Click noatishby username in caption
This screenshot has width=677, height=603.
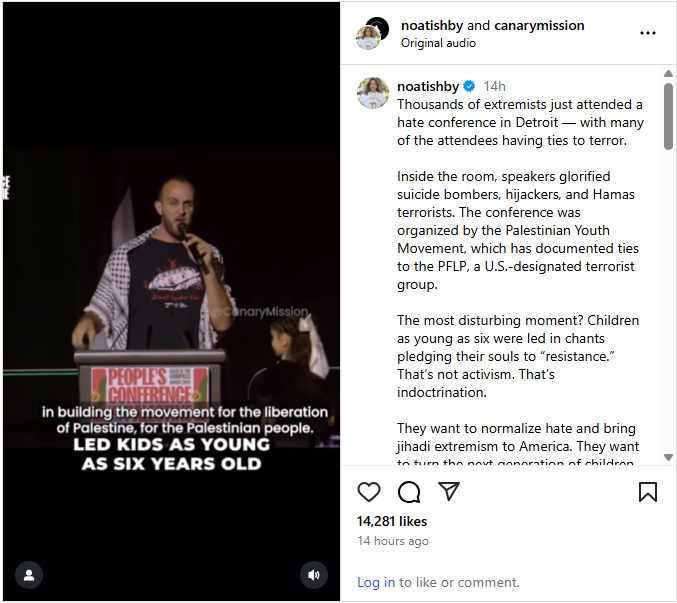coord(428,86)
